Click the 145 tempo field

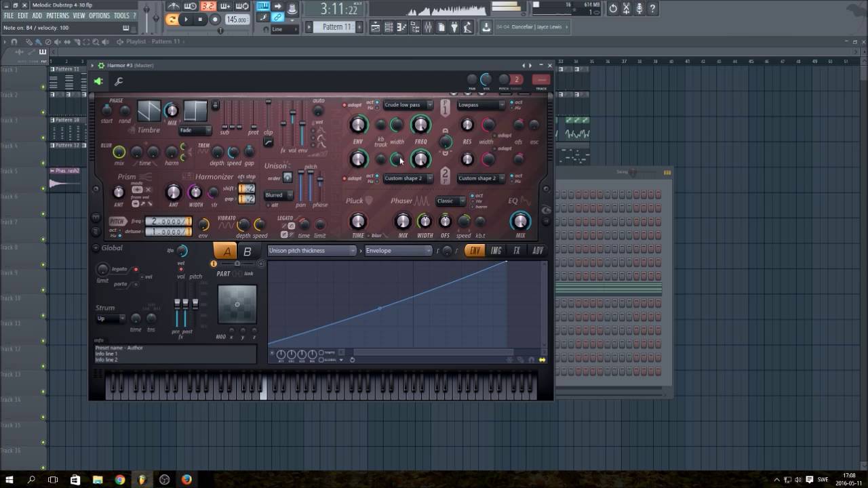click(237, 20)
